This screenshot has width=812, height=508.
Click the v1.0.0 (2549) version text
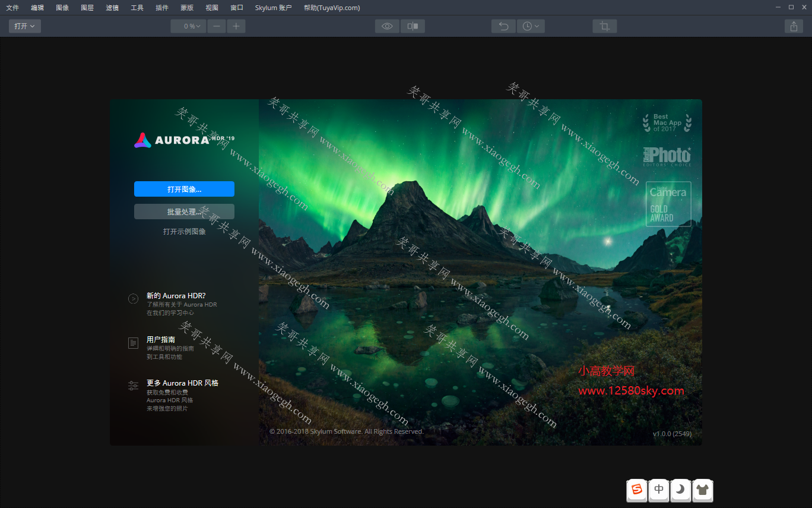(x=673, y=434)
